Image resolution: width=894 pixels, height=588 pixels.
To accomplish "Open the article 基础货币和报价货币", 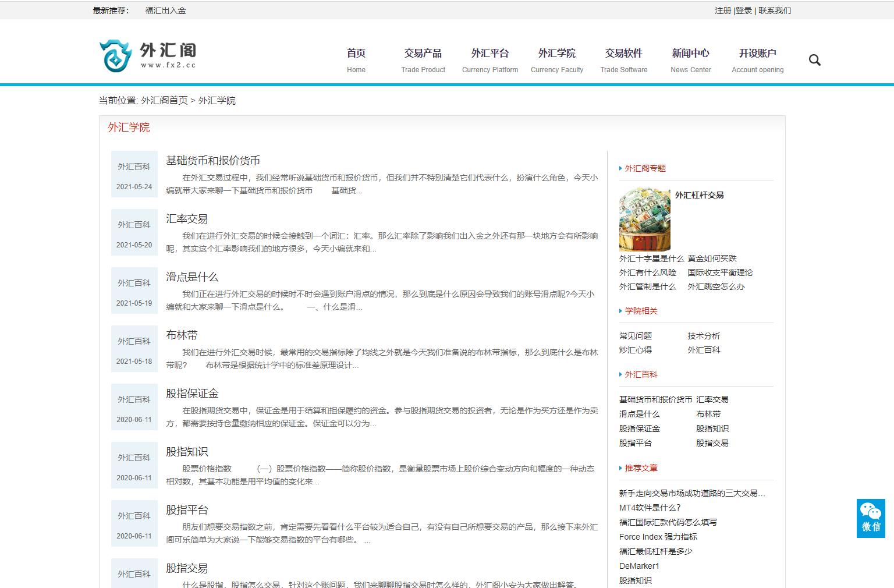I will [x=212, y=160].
